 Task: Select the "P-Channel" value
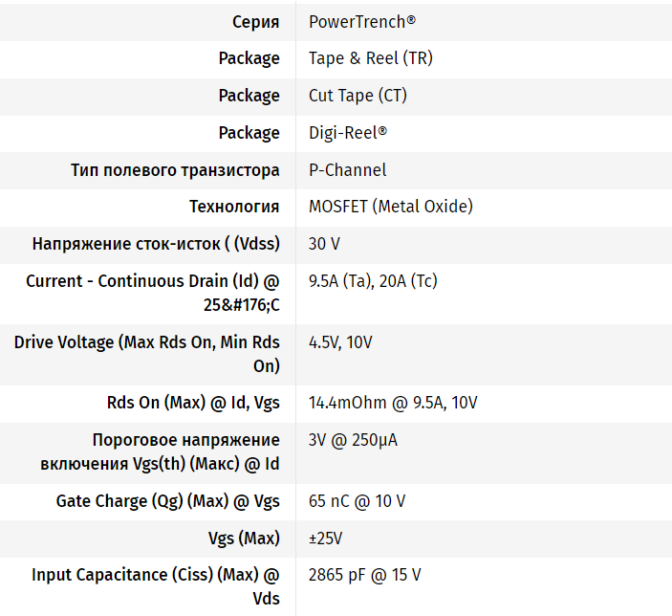[x=347, y=170]
